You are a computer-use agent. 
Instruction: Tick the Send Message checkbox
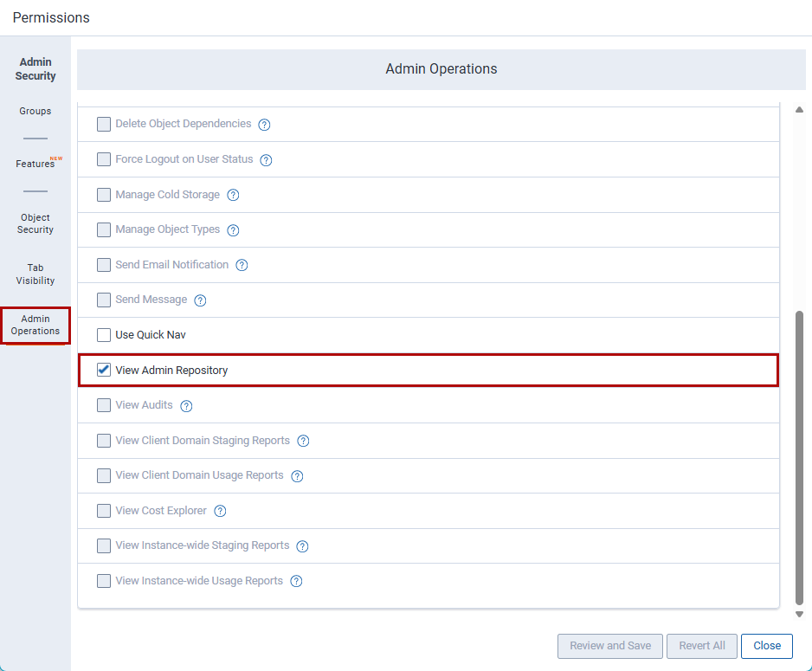pos(104,300)
